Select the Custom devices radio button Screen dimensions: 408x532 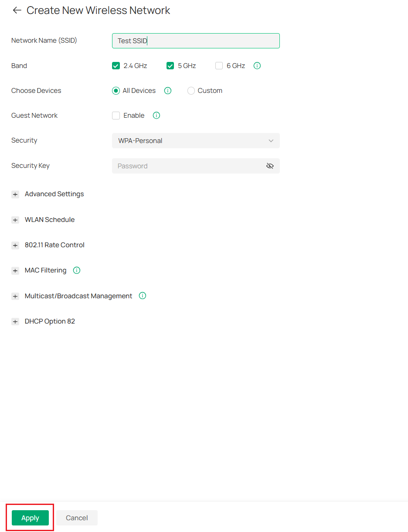point(191,91)
